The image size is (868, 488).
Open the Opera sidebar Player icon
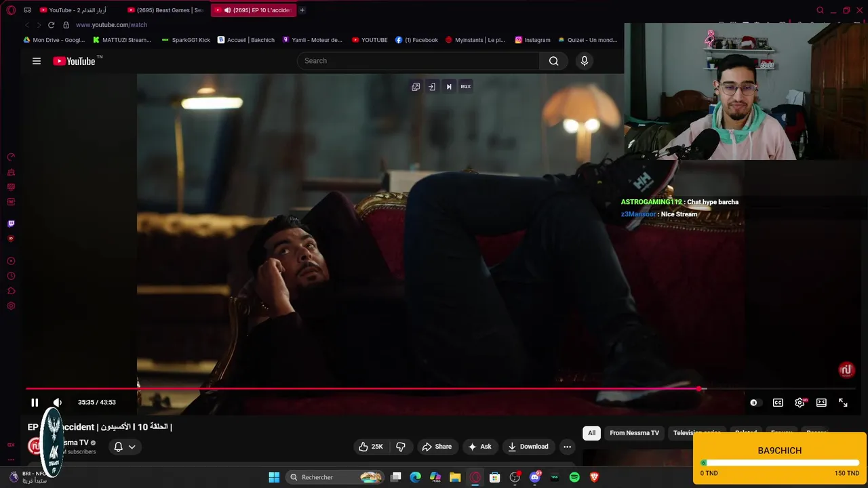(x=11, y=261)
